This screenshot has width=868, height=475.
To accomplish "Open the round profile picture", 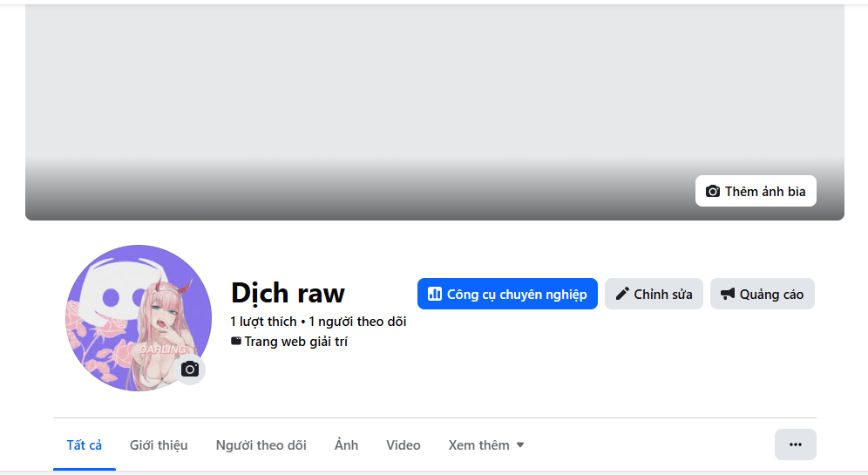I will 139,318.
